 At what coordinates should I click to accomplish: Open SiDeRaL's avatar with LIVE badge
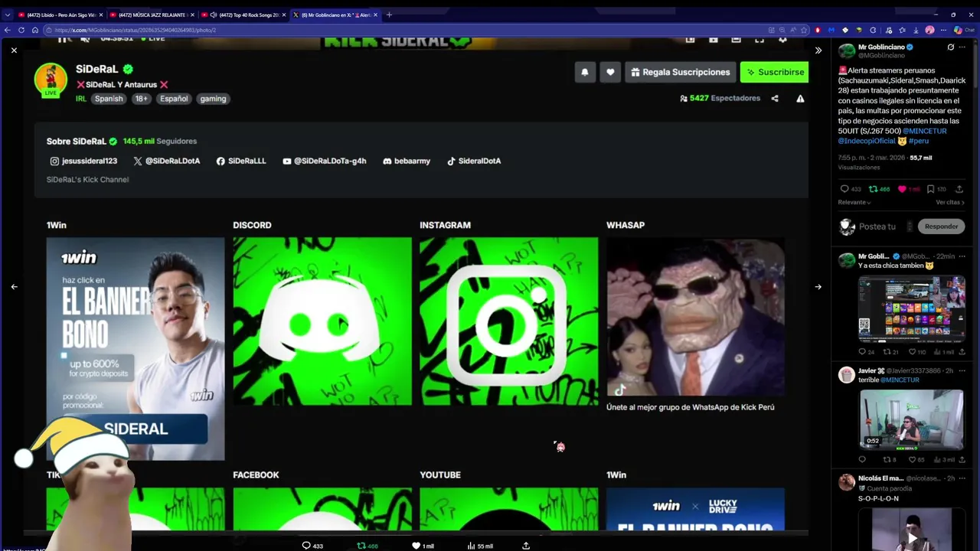tap(51, 80)
